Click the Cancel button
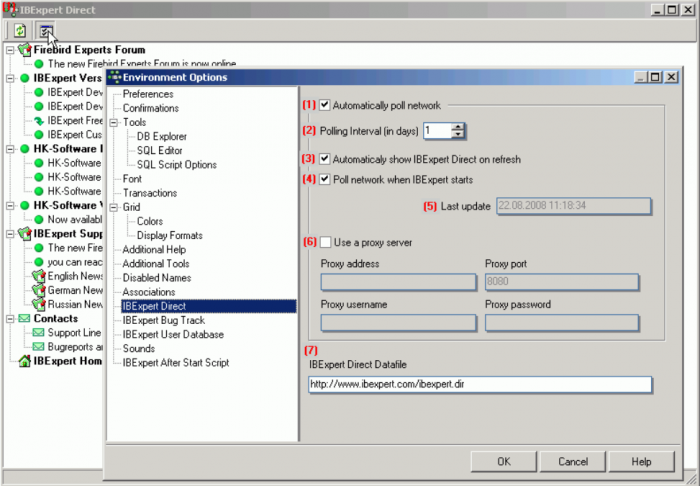Image resolution: width=700 pixels, height=486 pixels. pos(572,461)
